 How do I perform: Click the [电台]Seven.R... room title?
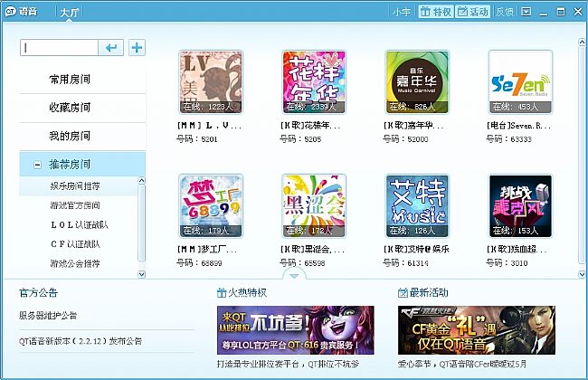[x=518, y=125]
